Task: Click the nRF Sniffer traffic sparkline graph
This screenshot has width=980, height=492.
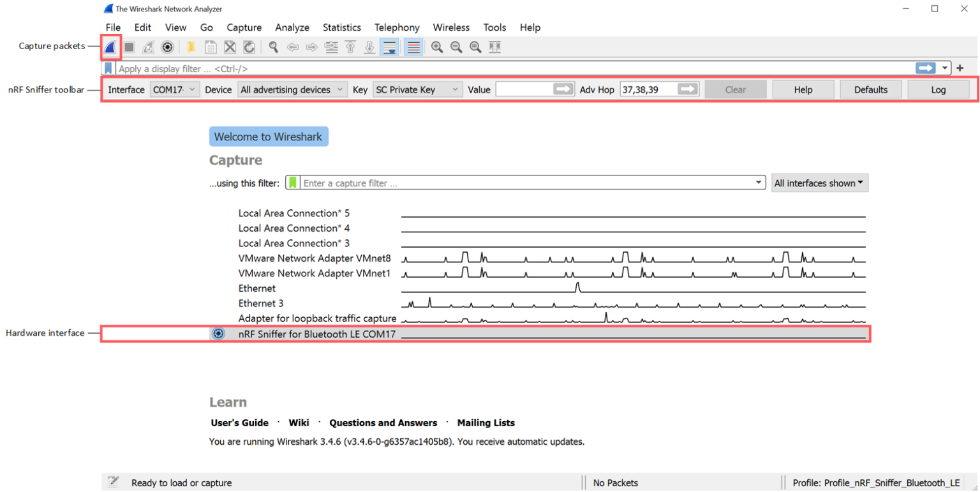Action: (634, 334)
